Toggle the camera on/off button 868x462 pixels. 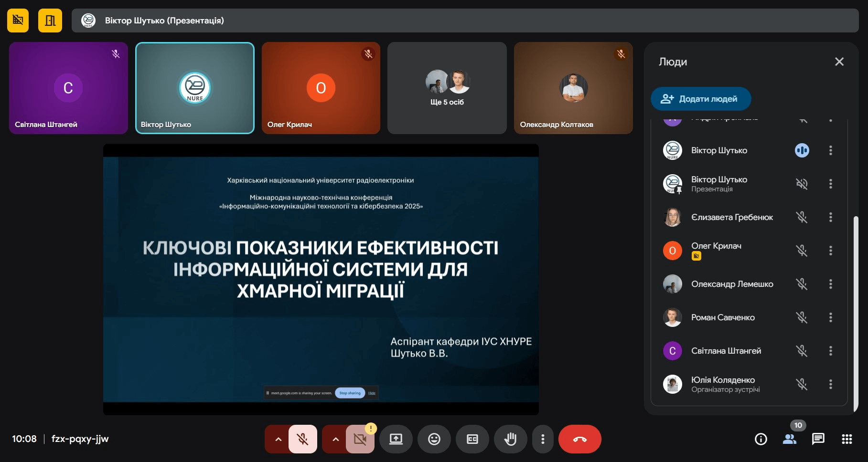click(360, 439)
